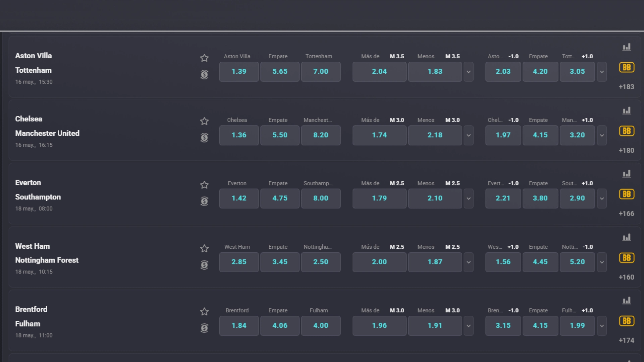Bet on Southampton win at 8.00
Screen dimensions: 644x362
pos(321,198)
